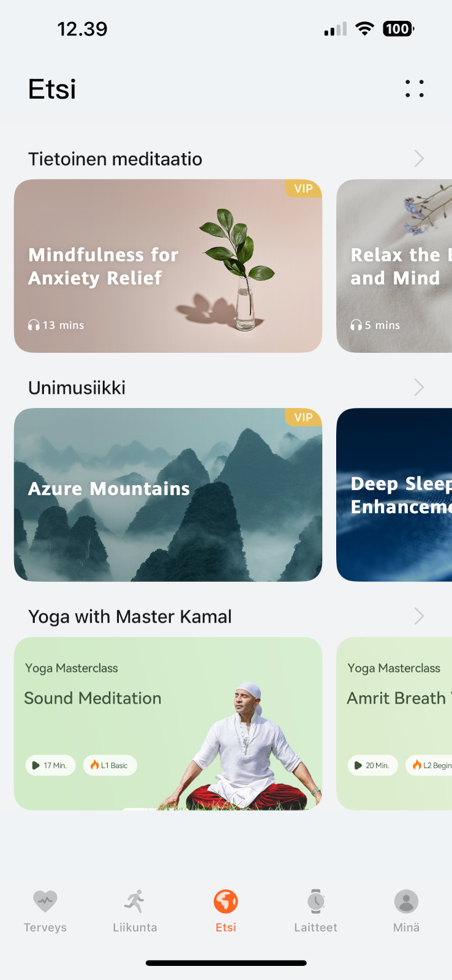Go to the Minä profile icon

pos(406,901)
